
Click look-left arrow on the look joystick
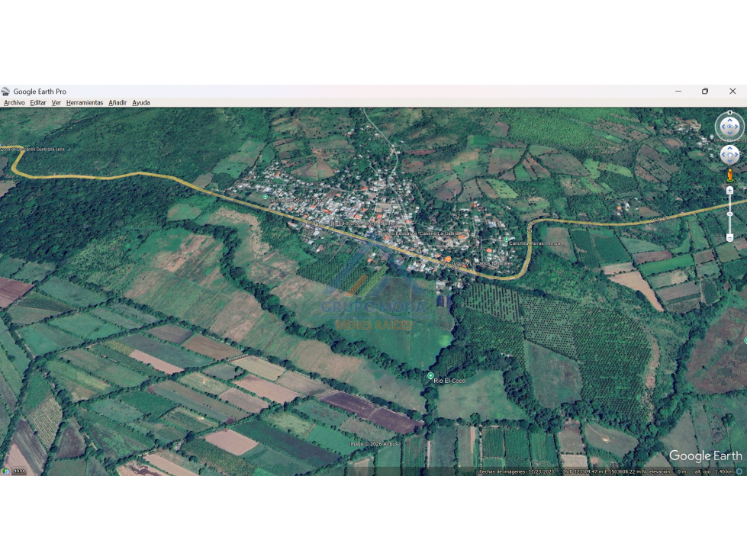[x=723, y=127]
